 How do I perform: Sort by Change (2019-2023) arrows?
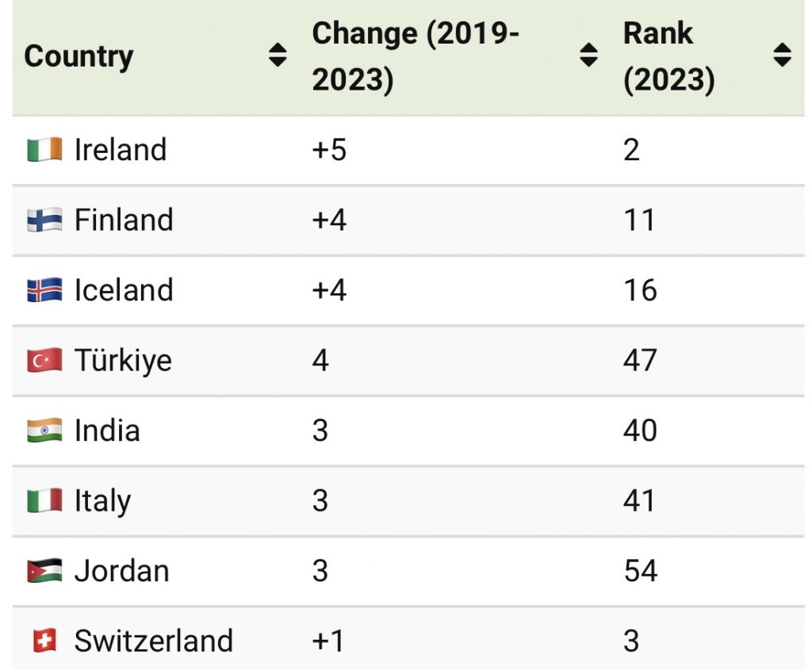pyautogui.click(x=588, y=56)
